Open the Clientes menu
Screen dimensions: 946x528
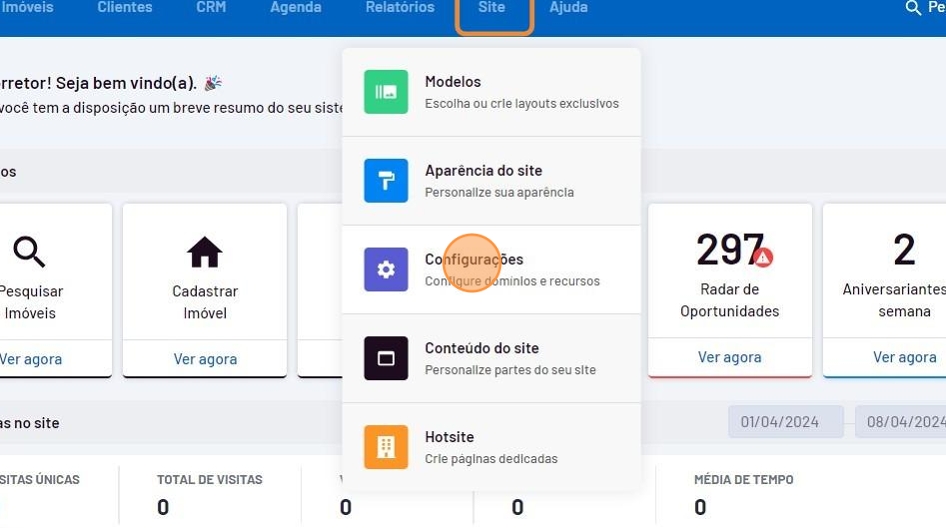(125, 8)
